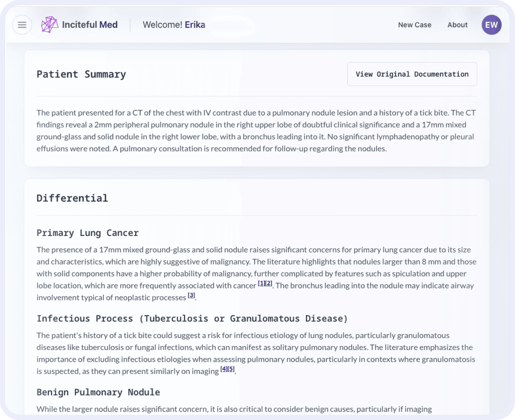Viewport: 515px width, 420px height.
Task: Select New Case in the top navigation
Action: pos(414,25)
